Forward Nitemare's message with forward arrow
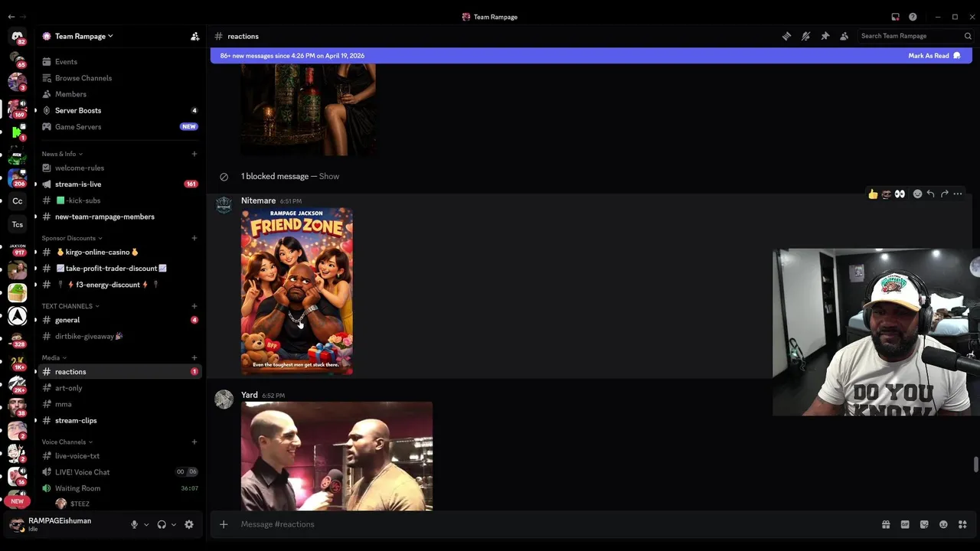This screenshot has height=551, width=980. click(x=944, y=194)
